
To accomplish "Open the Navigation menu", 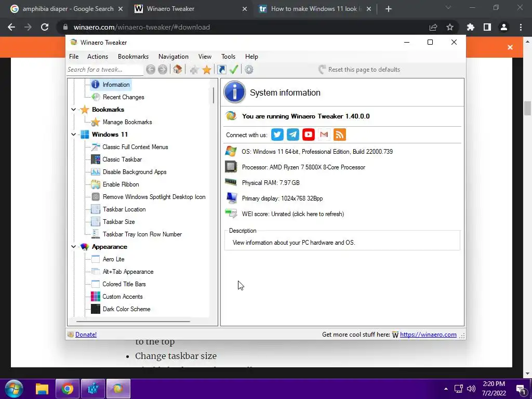I will (174, 57).
